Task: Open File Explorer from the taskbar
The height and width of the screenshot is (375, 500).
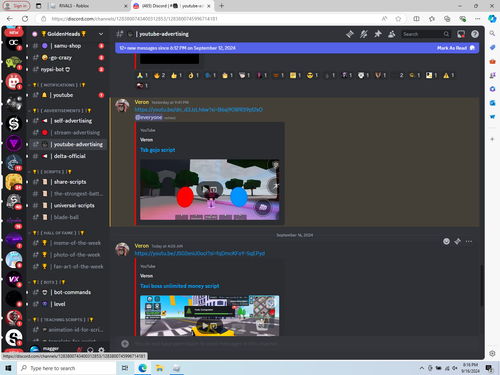Action: tap(159, 368)
